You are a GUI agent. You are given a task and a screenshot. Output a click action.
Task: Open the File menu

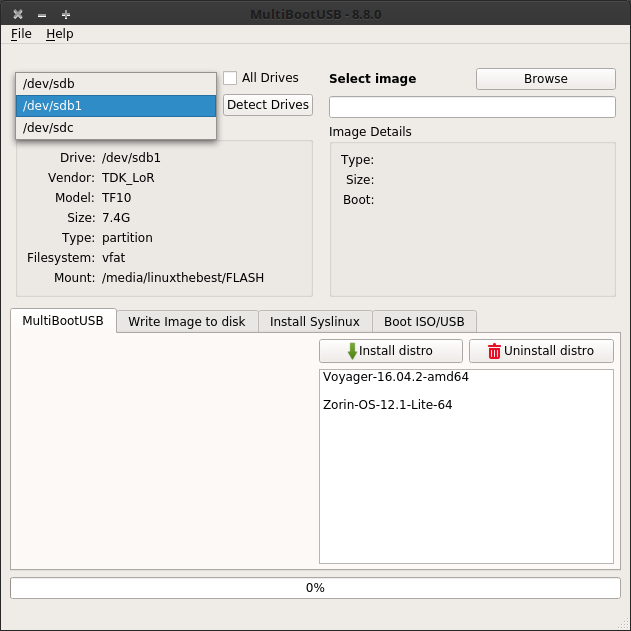[21, 34]
